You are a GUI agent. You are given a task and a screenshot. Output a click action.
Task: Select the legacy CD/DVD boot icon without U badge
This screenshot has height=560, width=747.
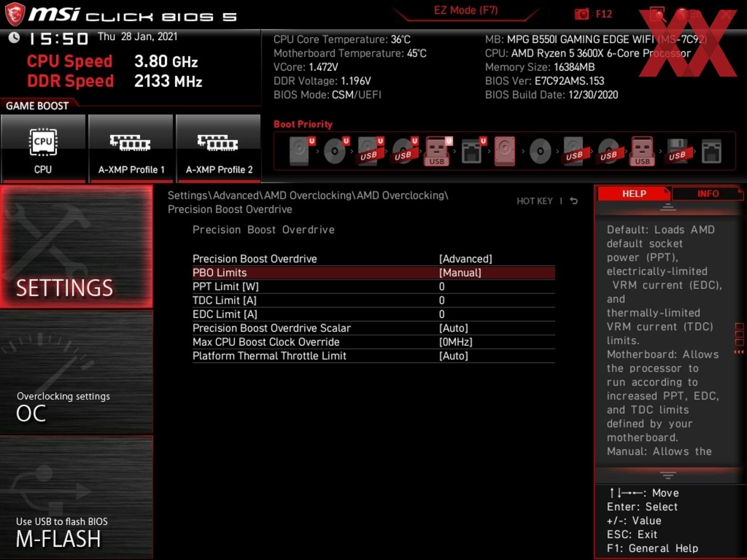540,151
